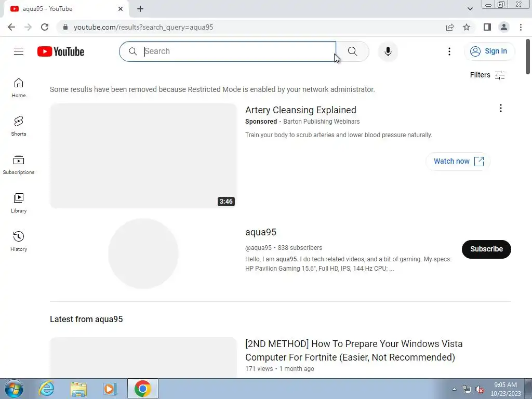
Task: Open Windows Explorer from taskbar
Action: 78,389
